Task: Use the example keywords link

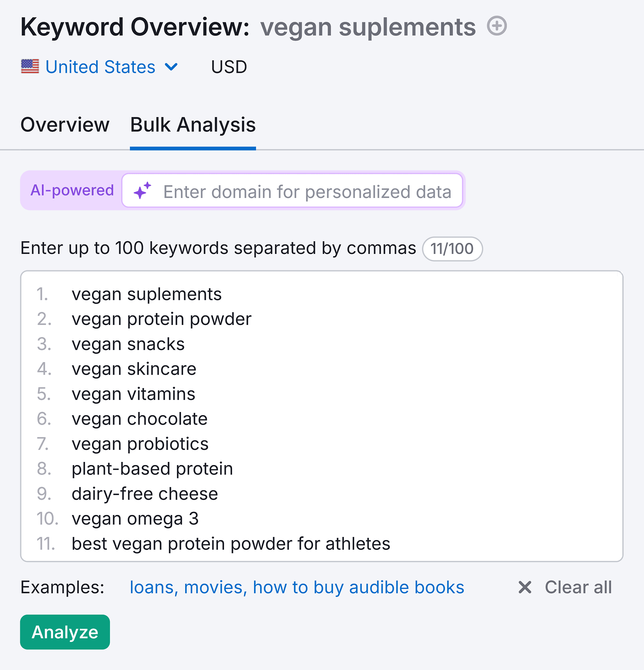Action: (297, 587)
